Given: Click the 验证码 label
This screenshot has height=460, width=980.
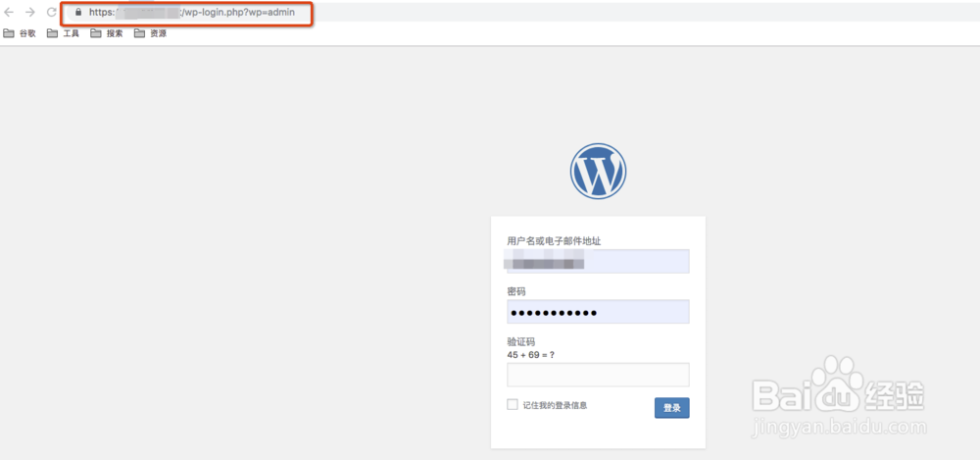Looking at the screenshot, I should [x=521, y=341].
